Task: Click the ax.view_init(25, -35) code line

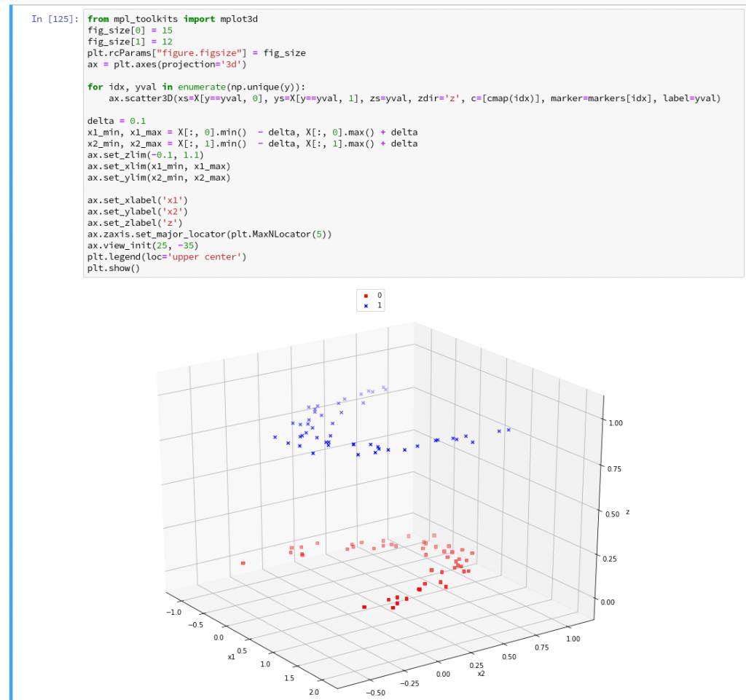Action: tap(142, 245)
